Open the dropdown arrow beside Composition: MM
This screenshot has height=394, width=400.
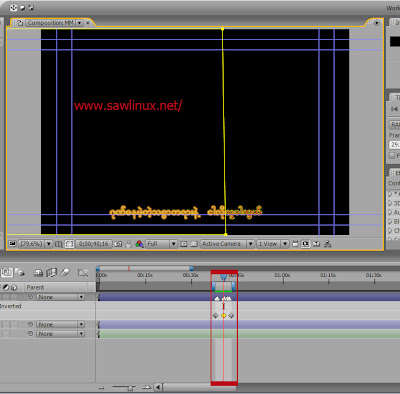pos(79,23)
